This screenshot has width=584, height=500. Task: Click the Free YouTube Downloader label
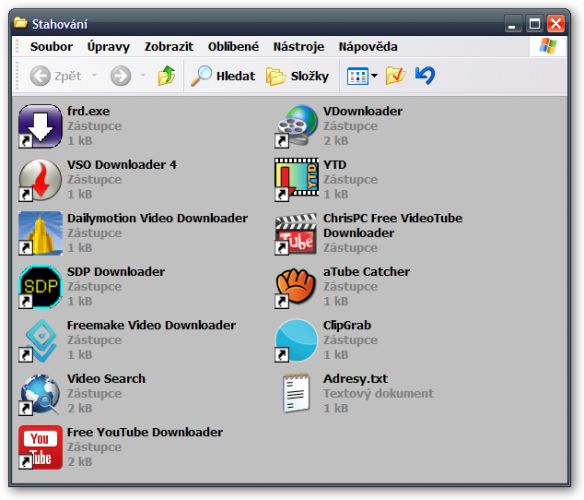tap(145, 432)
